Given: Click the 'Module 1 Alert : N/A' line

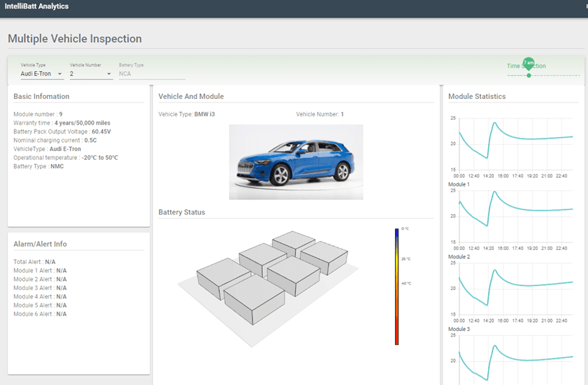Looking at the screenshot, I should coord(40,271).
